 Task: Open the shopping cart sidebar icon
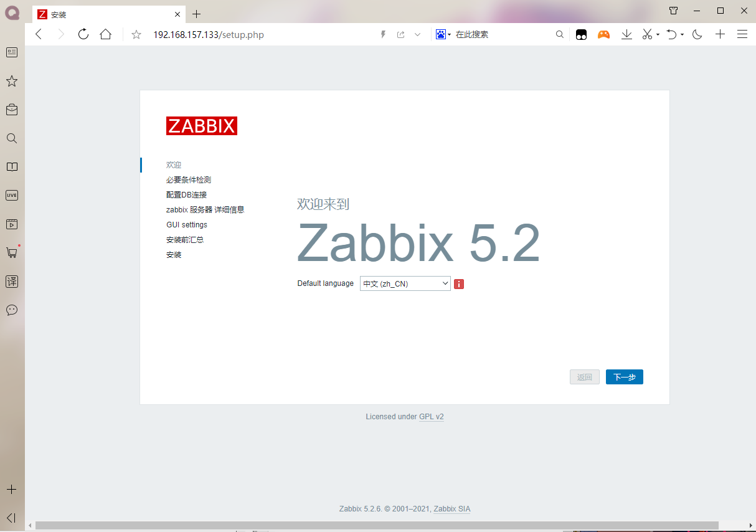point(12,252)
